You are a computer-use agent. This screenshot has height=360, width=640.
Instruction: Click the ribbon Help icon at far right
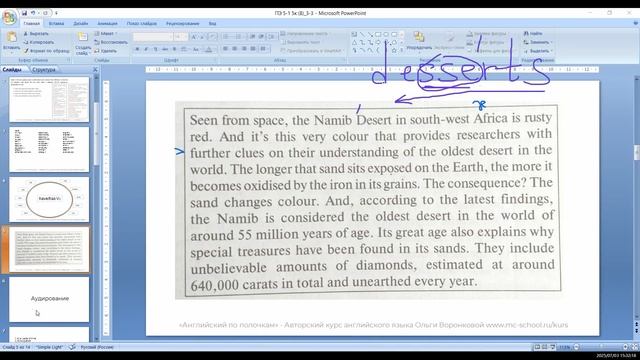[x=635, y=24]
